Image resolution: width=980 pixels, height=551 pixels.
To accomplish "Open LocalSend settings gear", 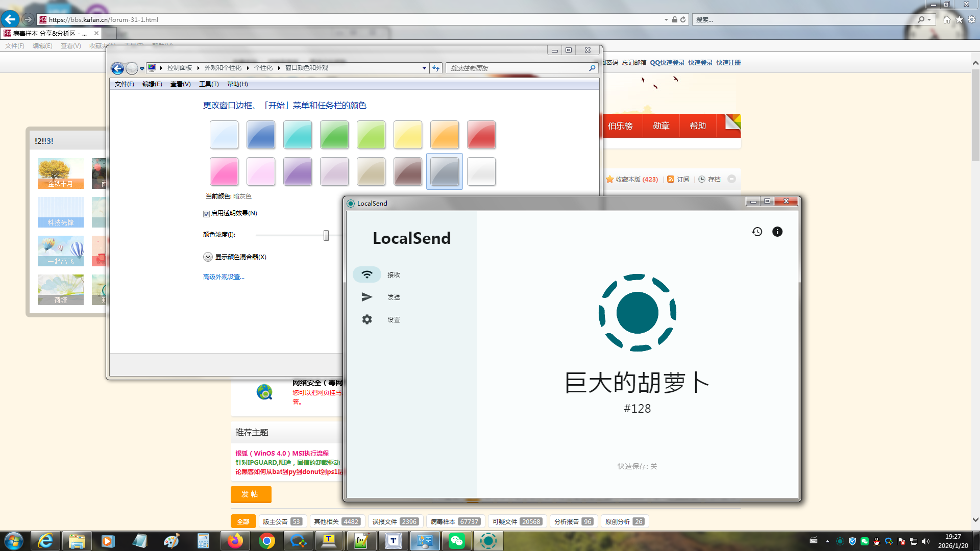I will 367,319.
